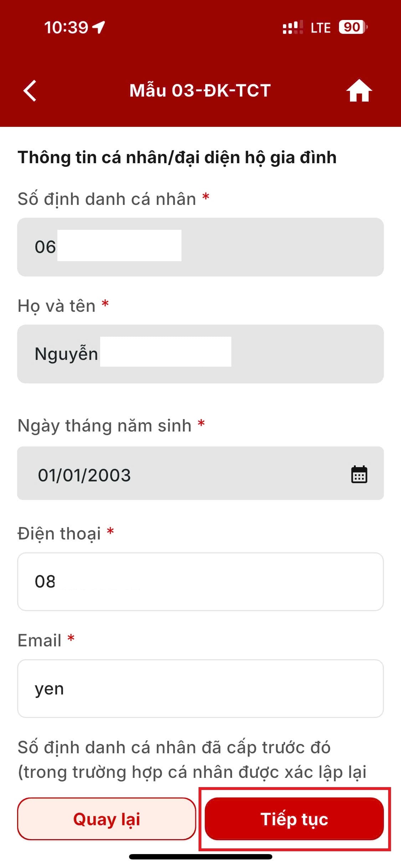Tap the home indicator bar at bottom
This screenshot has width=401, height=868.
click(201, 857)
